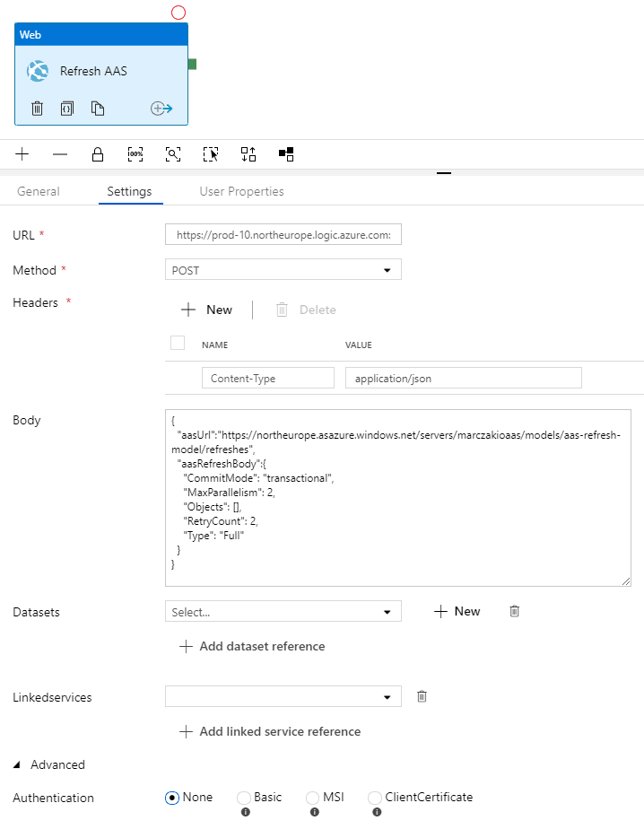644x838 pixels.
Task: Open the Datasets Select dropdown
Action: point(283,611)
